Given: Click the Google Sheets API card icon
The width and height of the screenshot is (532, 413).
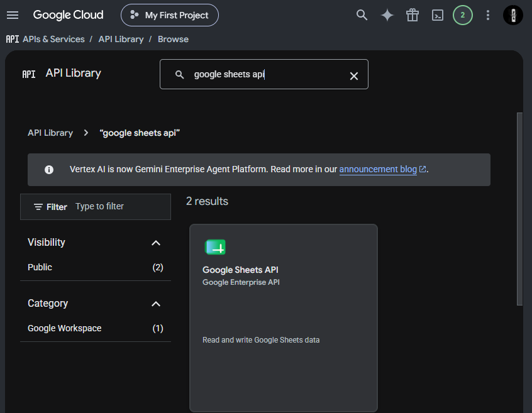Looking at the screenshot, I should click(215, 247).
